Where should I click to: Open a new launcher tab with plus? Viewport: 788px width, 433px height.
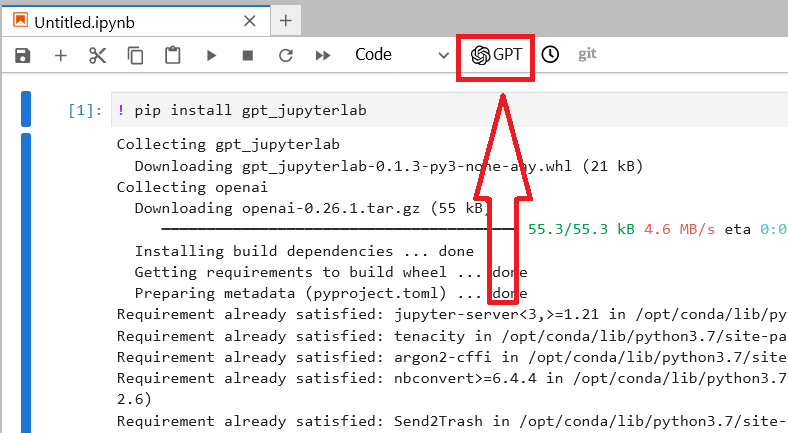[x=285, y=21]
